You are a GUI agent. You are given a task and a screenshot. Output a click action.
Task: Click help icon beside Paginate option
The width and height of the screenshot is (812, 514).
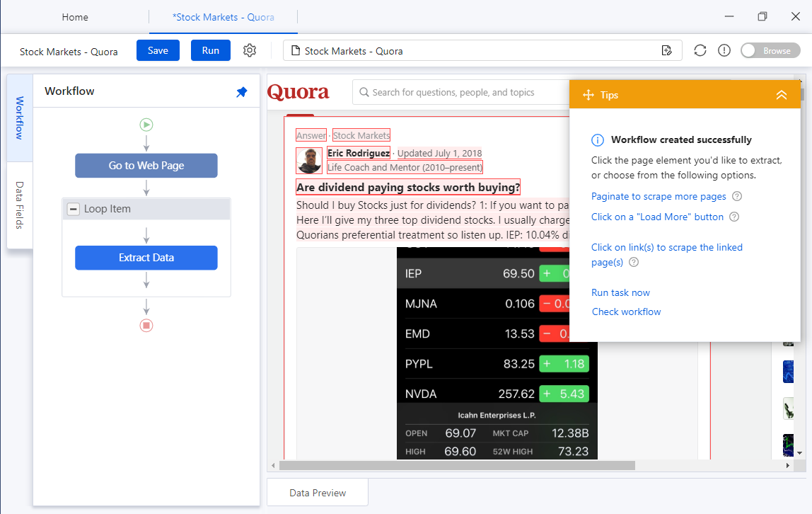(x=737, y=196)
